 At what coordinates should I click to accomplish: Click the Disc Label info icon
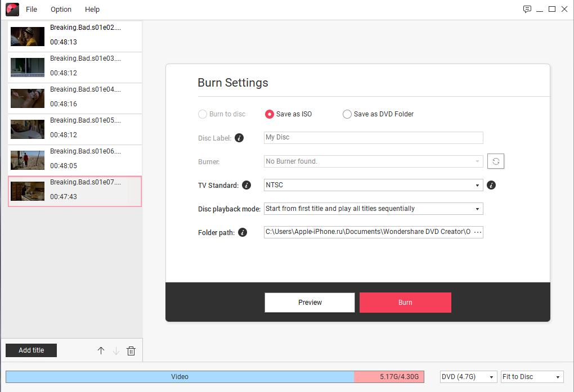click(x=239, y=138)
